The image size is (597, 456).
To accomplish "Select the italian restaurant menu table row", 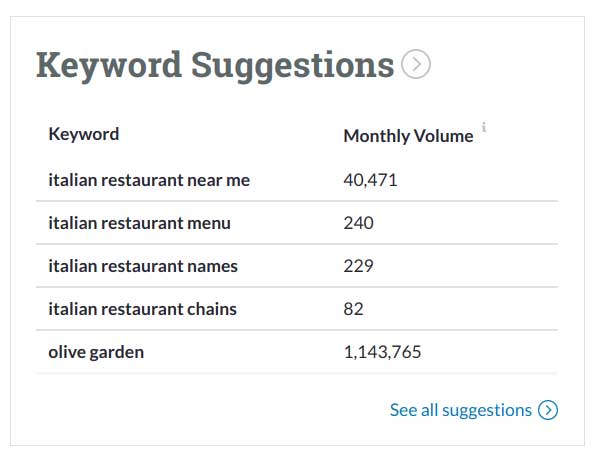I will (297, 223).
